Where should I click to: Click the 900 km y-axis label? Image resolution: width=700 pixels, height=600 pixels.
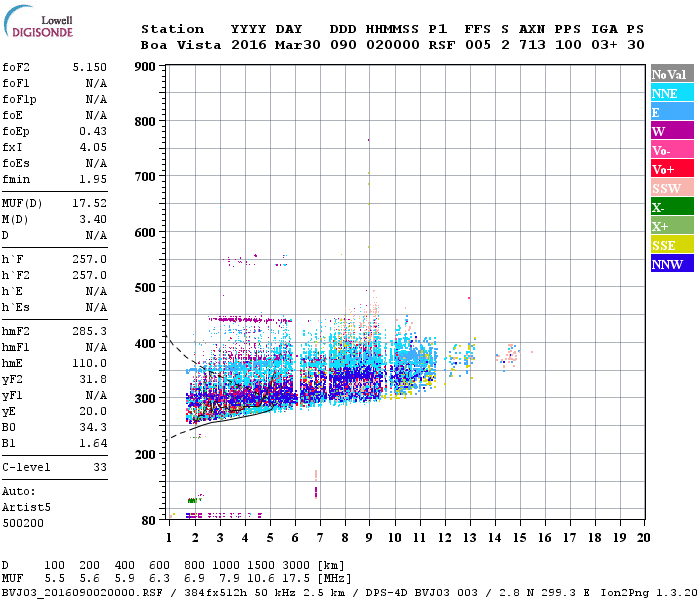coord(145,67)
